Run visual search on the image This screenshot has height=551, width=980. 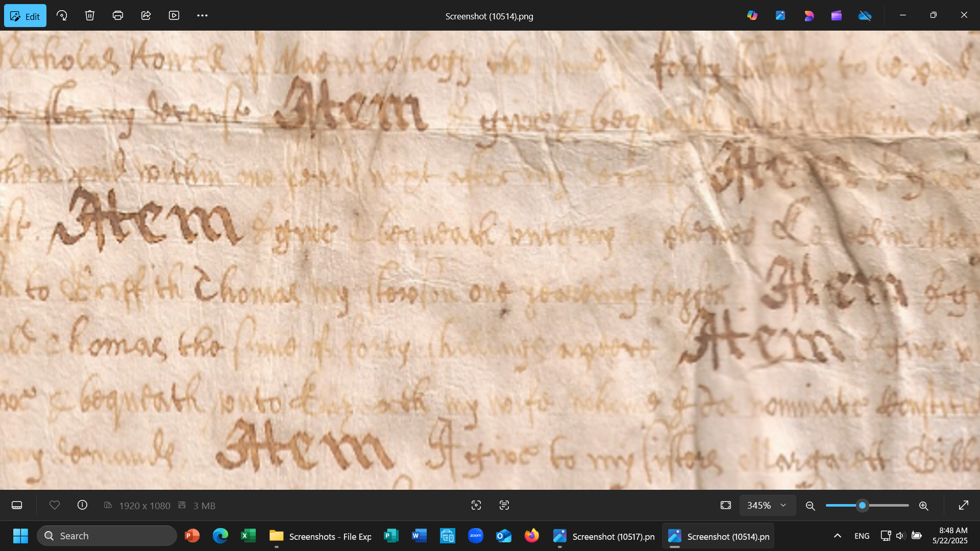[x=476, y=505]
